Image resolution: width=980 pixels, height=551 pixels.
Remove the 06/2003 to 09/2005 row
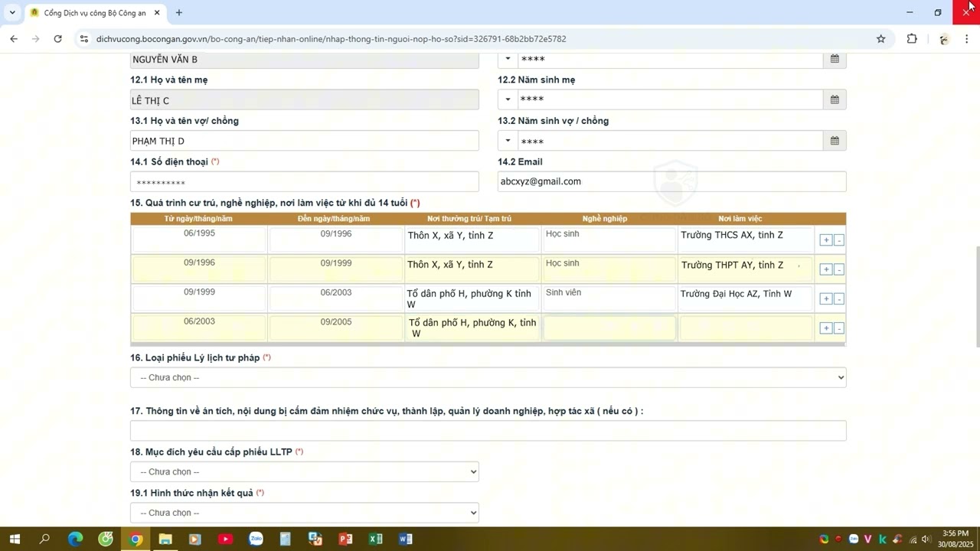[x=839, y=328]
